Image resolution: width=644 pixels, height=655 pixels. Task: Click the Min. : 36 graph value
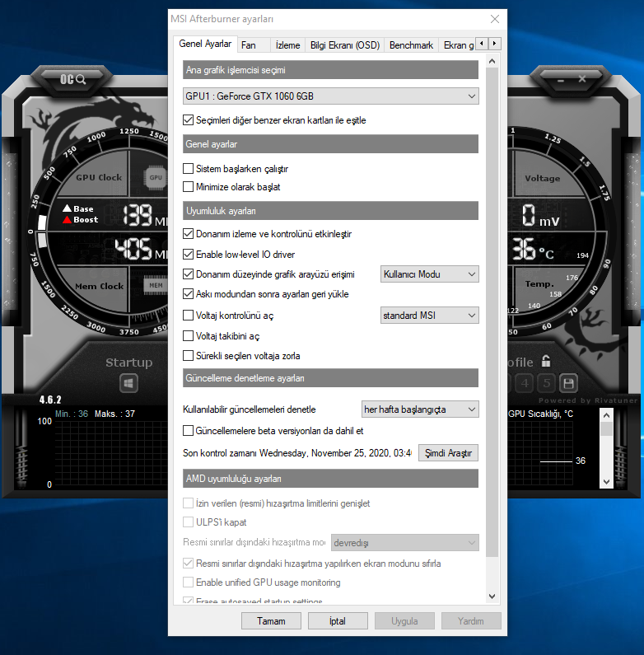72,414
